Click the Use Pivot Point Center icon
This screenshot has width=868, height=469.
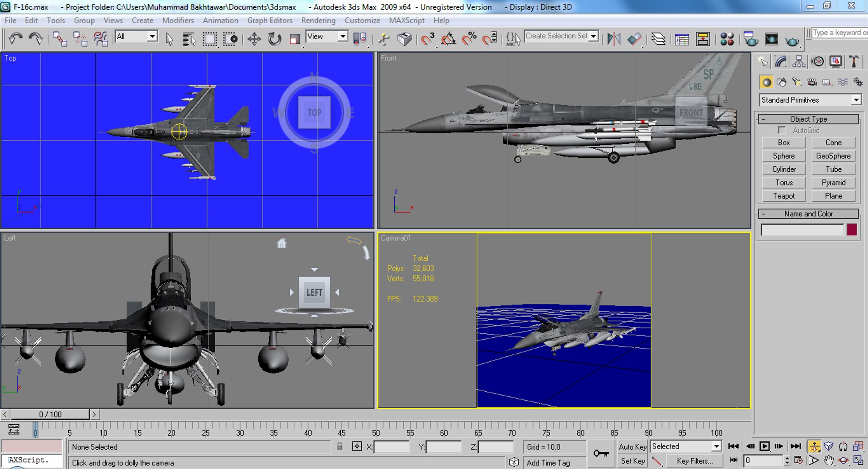tap(360, 39)
